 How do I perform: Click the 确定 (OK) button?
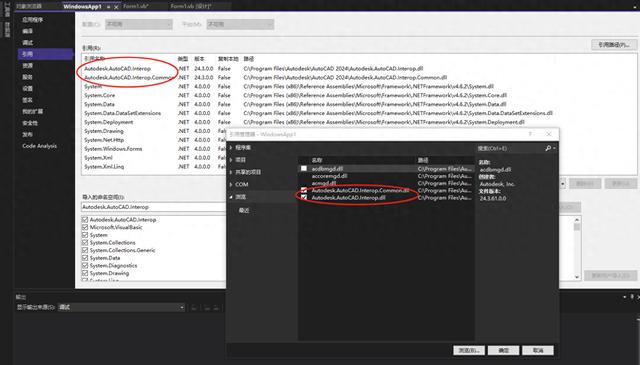503,350
